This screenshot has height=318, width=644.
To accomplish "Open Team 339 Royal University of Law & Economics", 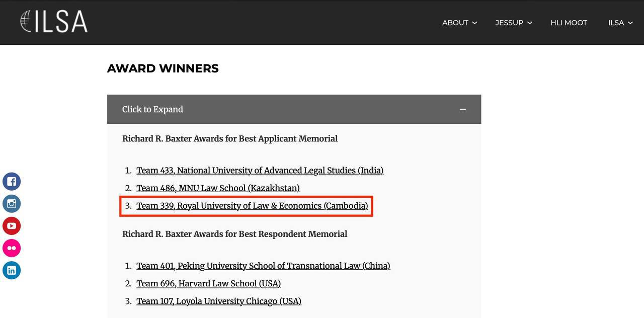I will coord(252,206).
